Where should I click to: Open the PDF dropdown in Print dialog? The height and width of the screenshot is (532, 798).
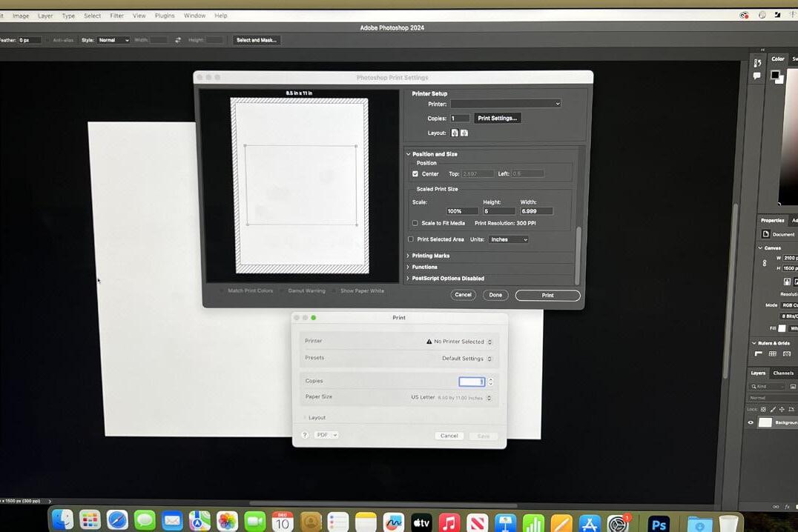click(x=326, y=435)
